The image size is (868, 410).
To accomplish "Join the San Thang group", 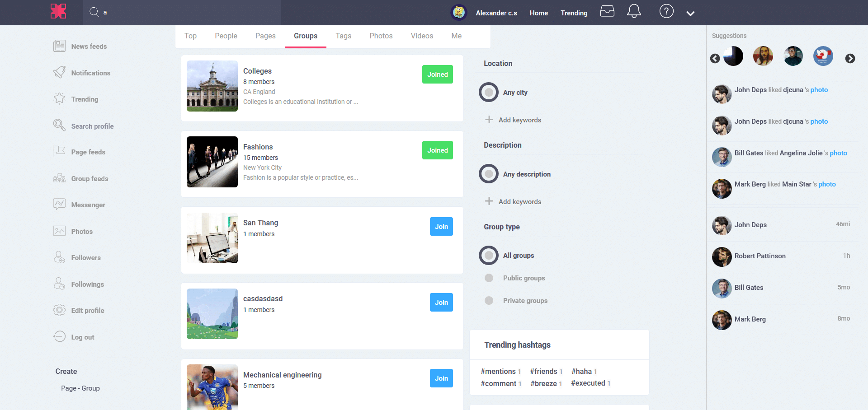I will click(x=441, y=226).
